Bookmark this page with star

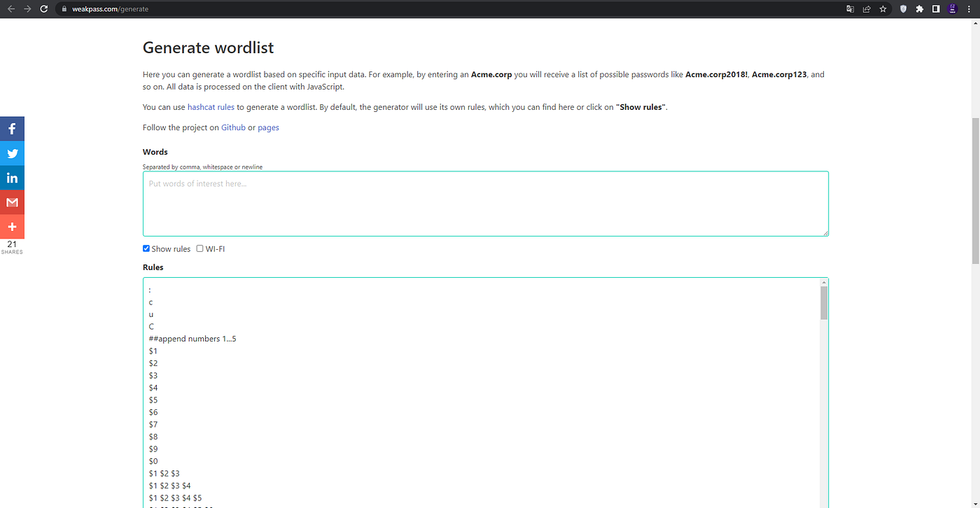point(883,9)
